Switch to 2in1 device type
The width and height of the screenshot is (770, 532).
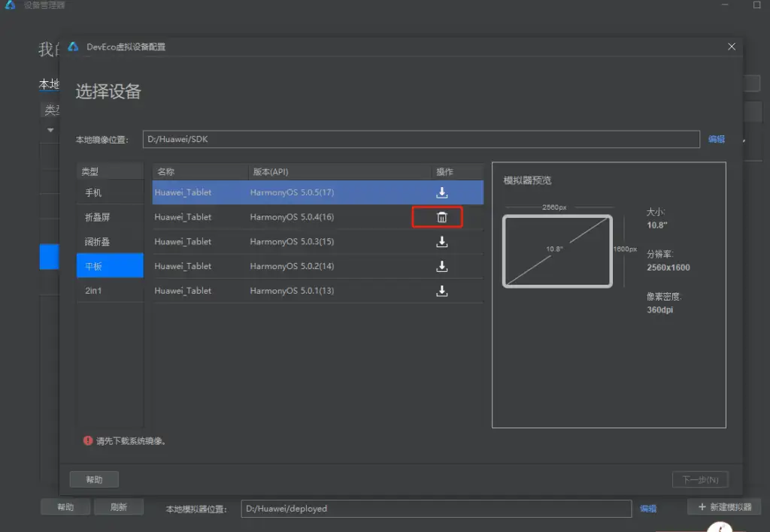tap(110, 291)
